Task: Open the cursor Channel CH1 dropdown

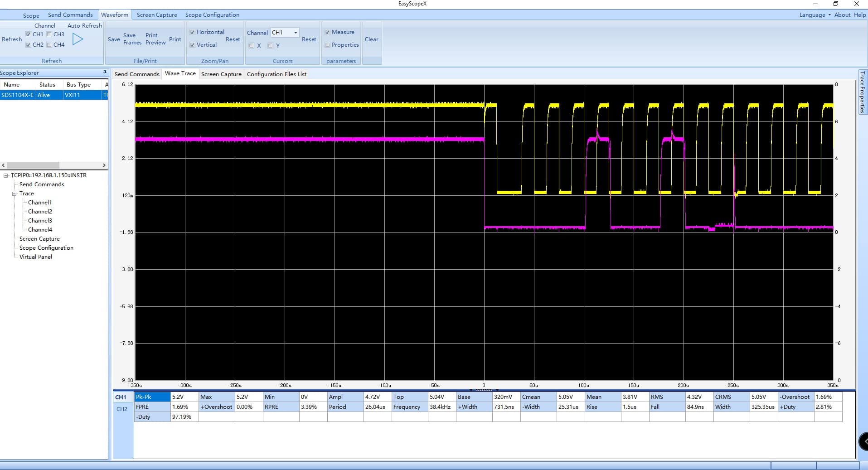Action: pos(296,33)
